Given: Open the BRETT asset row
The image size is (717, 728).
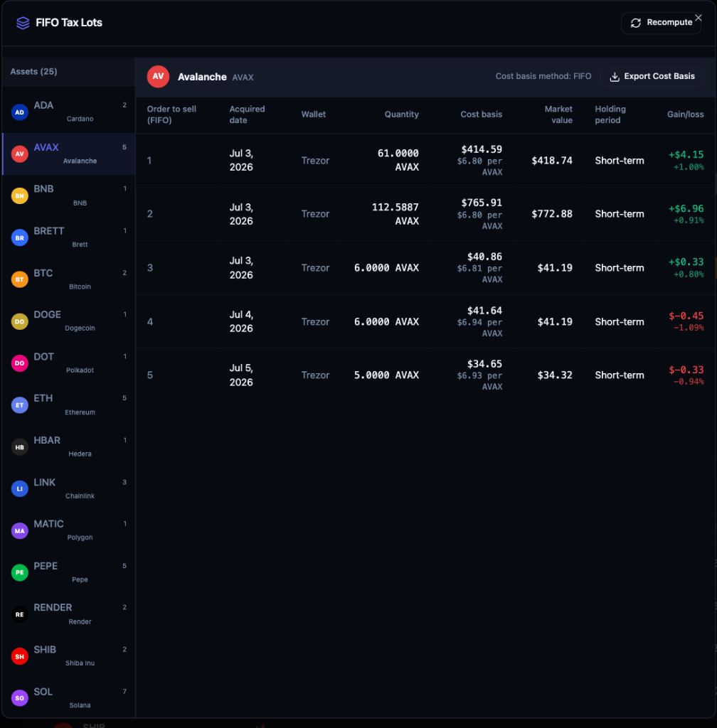Looking at the screenshot, I should 69,237.
